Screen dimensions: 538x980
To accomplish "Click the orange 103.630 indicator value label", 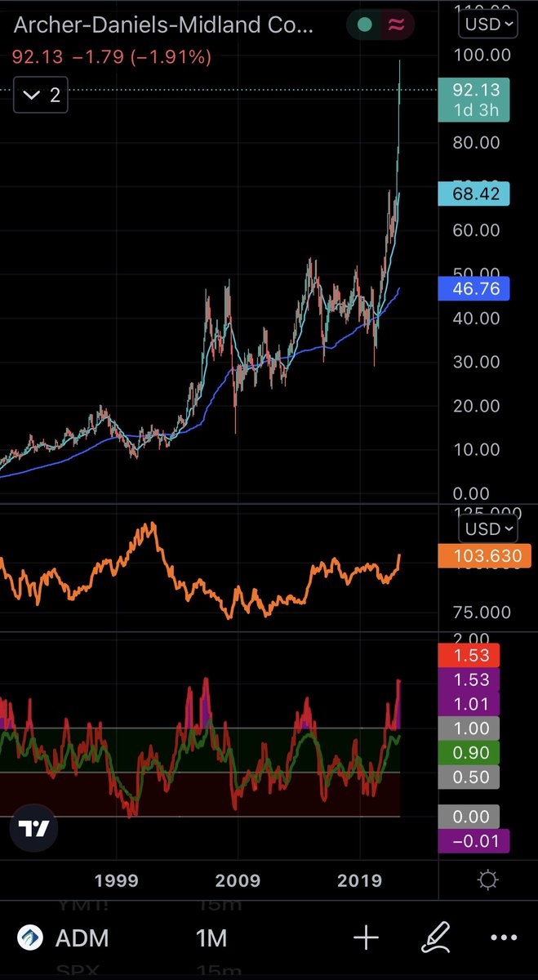I will click(485, 557).
